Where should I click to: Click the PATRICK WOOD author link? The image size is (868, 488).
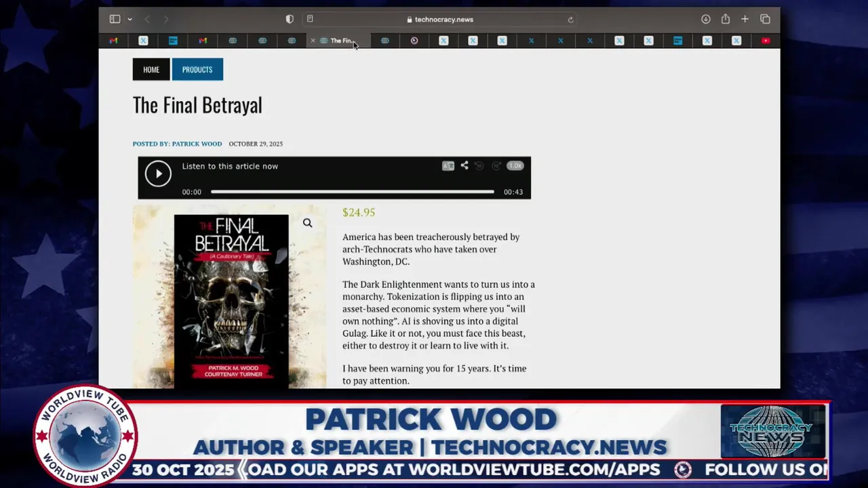197,144
